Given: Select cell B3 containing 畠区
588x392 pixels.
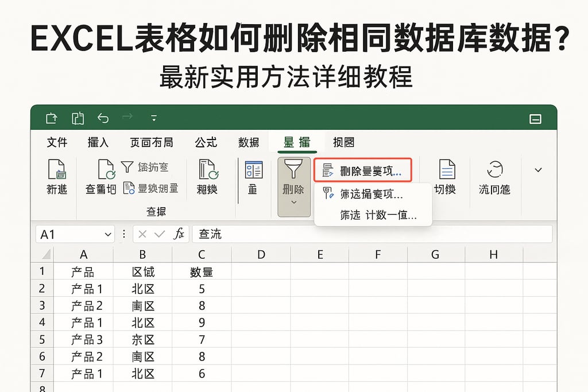Looking at the screenshot, I should pyautogui.click(x=142, y=305).
